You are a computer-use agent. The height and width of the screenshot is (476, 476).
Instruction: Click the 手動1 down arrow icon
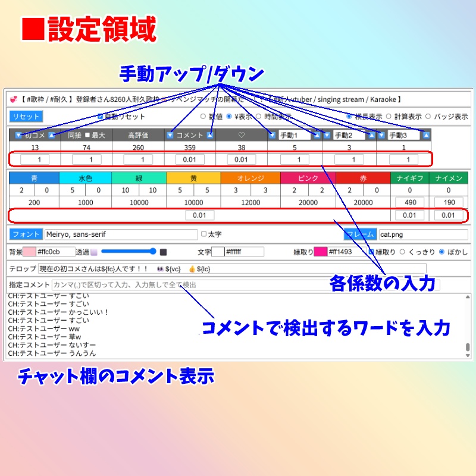(x=273, y=134)
